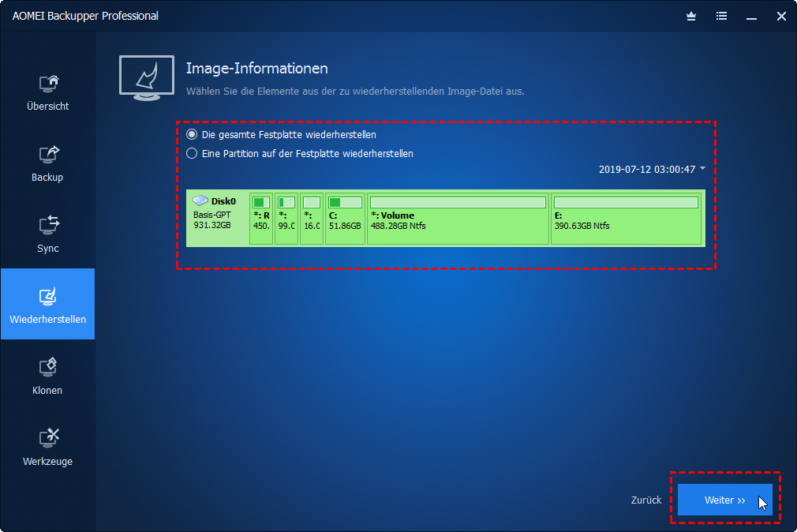Switch to the Wiederherstellen tab label
Image resolution: width=797 pixels, height=532 pixels.
[48, 320]
